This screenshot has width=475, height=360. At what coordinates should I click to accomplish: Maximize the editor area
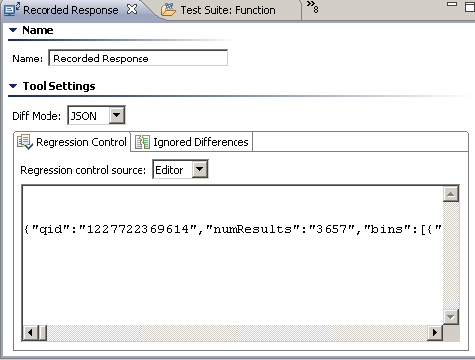click(x=470, y=7)
